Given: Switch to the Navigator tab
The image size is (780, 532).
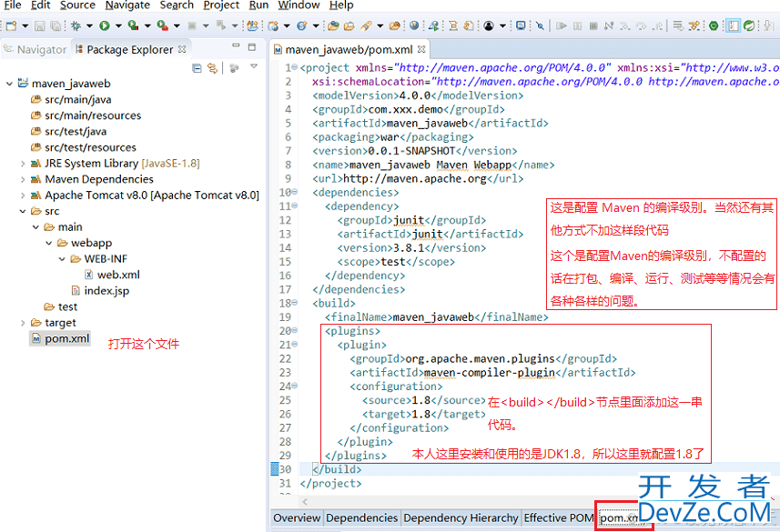Looking at the screenshot, I should click(35, 50).
